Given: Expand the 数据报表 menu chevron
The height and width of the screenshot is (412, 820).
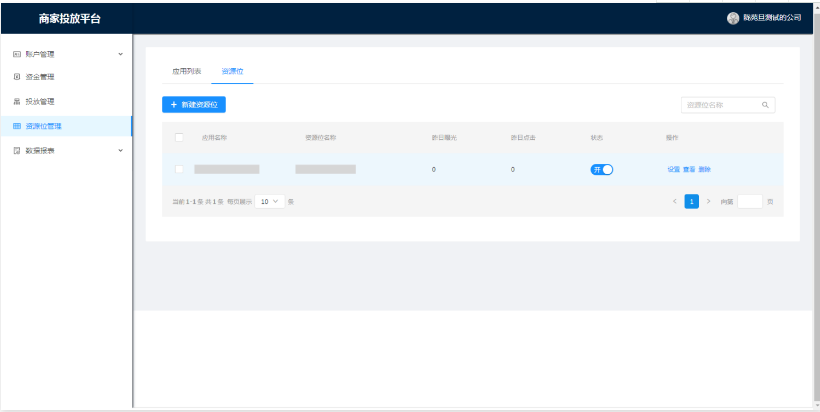Looking at the screenshot, I should click(121, 150).
